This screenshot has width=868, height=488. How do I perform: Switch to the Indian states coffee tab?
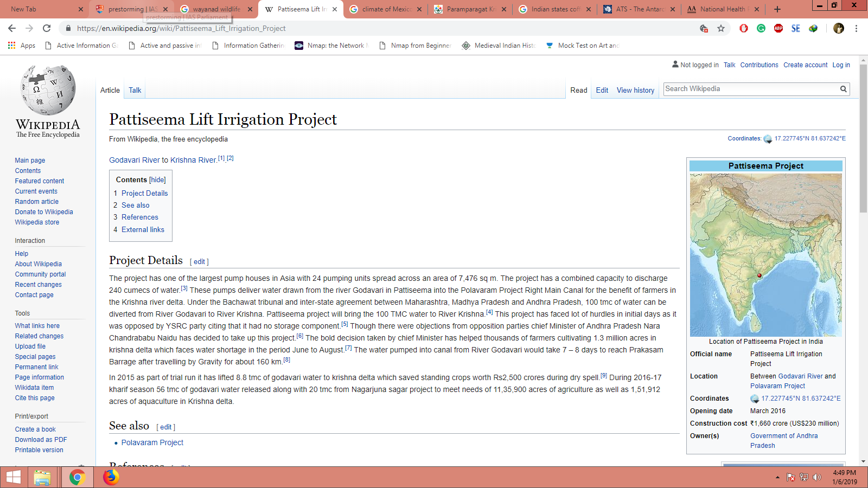coord(555,9)
